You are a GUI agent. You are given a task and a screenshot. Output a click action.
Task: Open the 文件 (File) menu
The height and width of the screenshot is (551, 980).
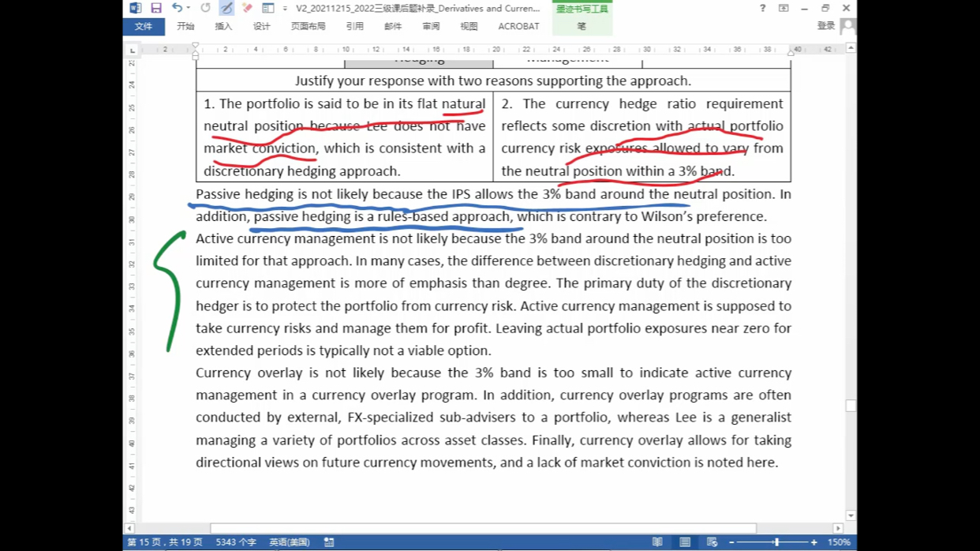pos(144,26)
